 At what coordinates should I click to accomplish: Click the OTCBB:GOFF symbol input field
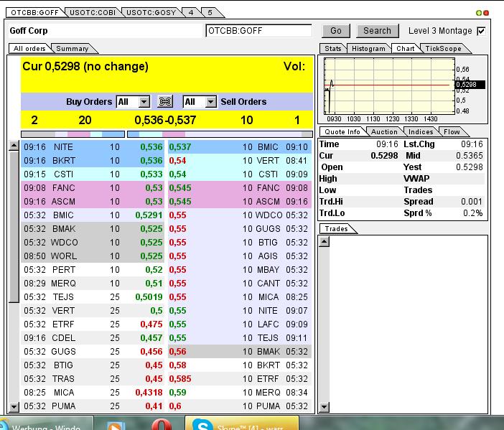(258, 31)
